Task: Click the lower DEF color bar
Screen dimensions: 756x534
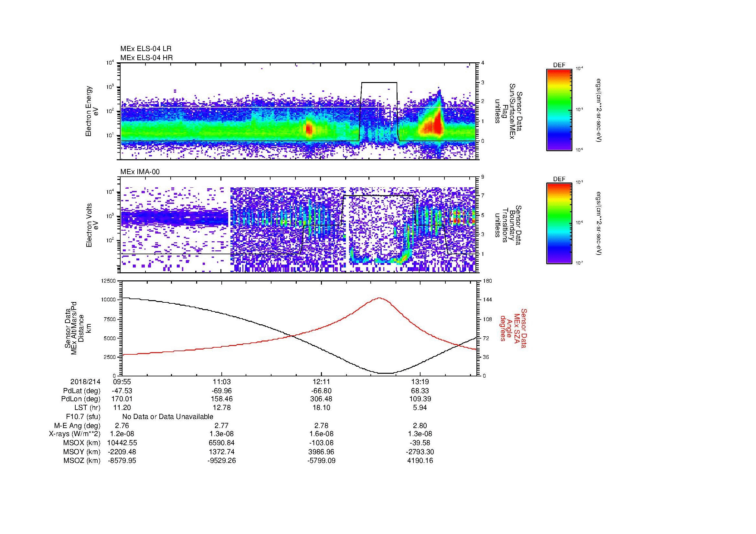Action: pyautogui.click(x=559, y=224)
